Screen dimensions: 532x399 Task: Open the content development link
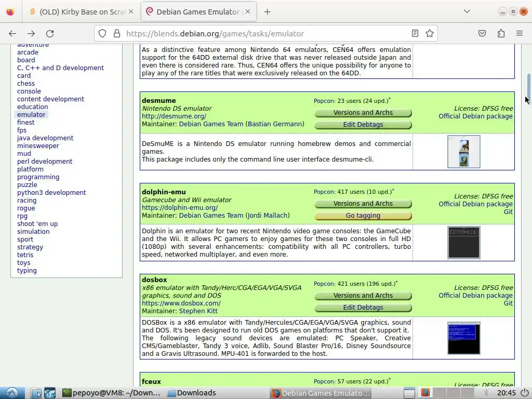(x=50, y=99)
